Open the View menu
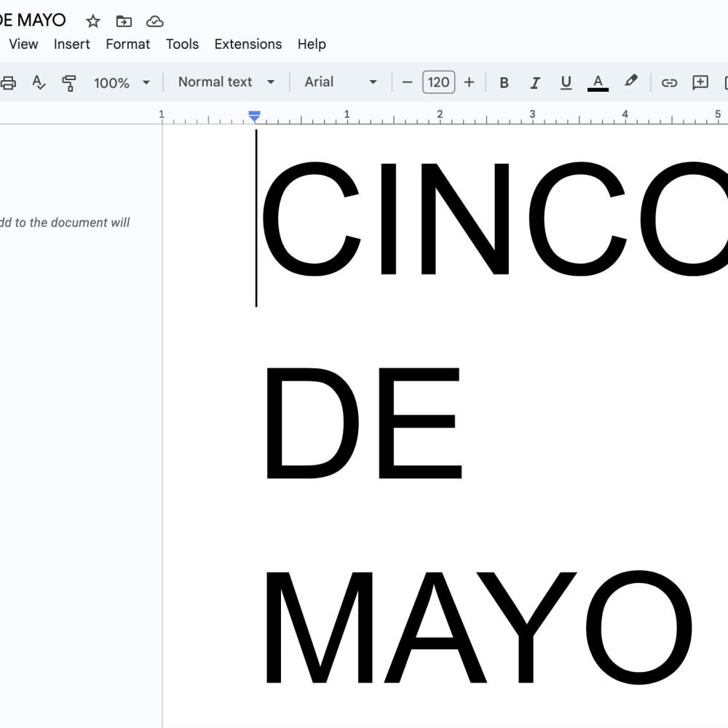 pyautogui.click(x=23, y=44)
